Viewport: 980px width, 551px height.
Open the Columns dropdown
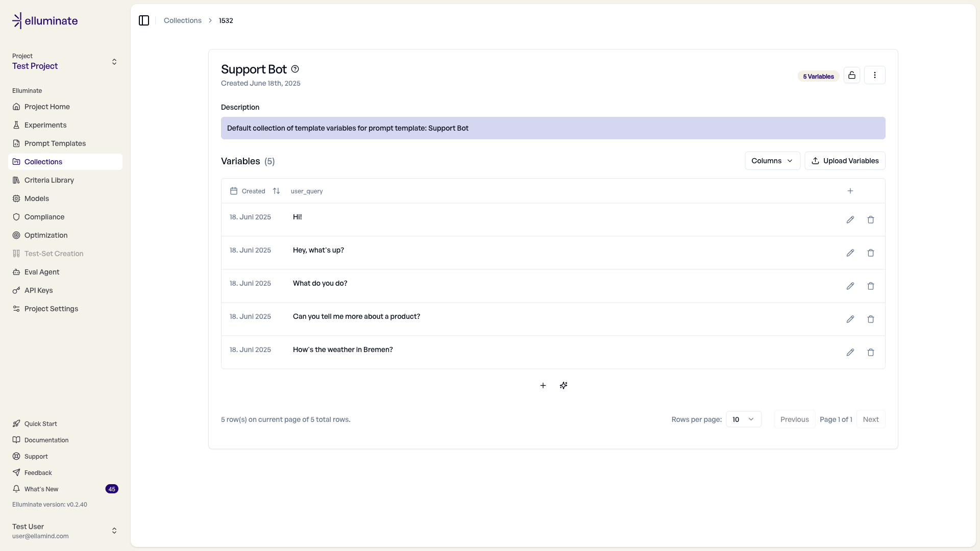(x=772, y=161)
